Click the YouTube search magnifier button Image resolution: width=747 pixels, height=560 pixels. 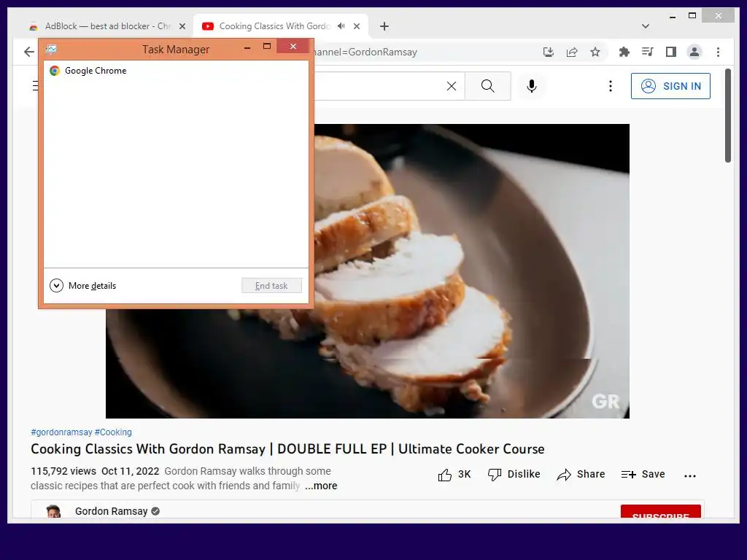click(x=488, y=86)
